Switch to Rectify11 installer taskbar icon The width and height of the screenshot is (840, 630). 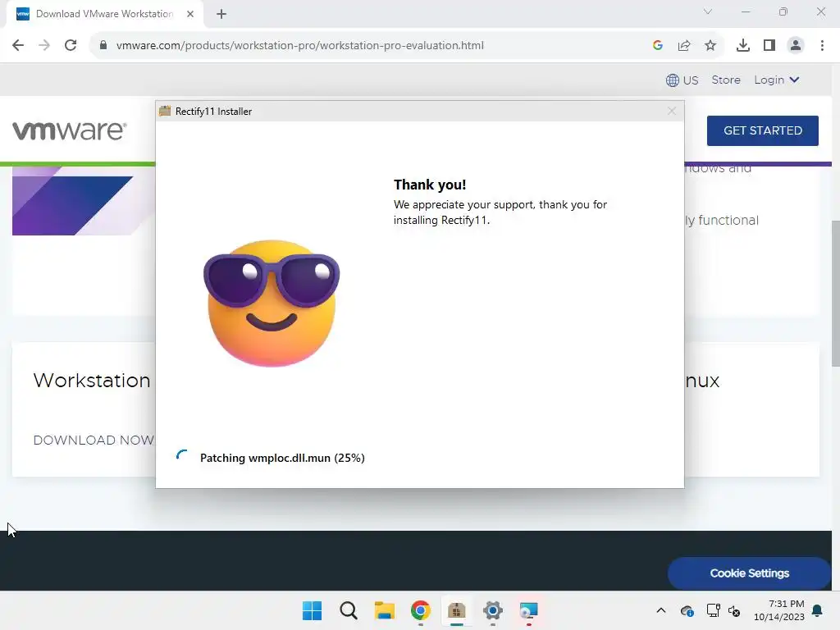456,610
